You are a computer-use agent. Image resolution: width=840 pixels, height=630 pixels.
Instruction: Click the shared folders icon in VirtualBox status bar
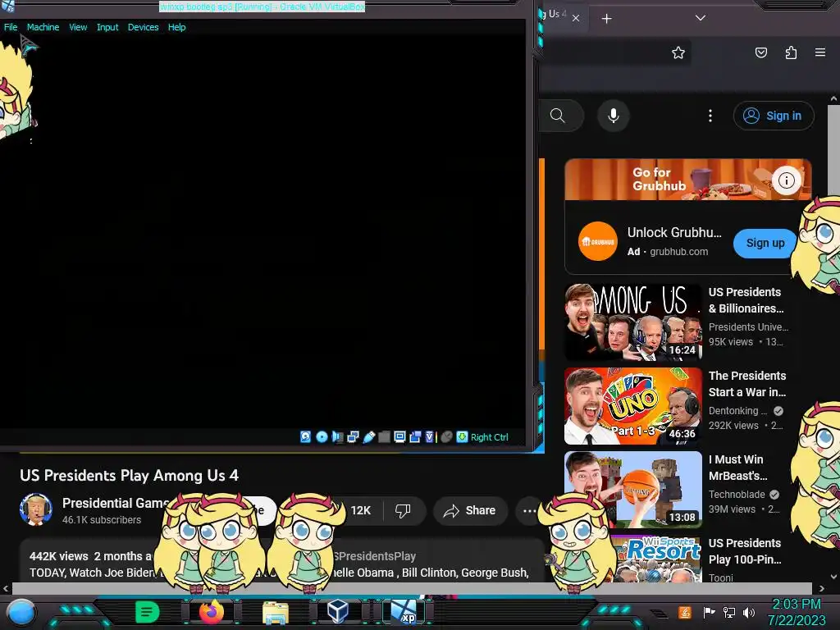pyautogui.click(x=384, y=437)
